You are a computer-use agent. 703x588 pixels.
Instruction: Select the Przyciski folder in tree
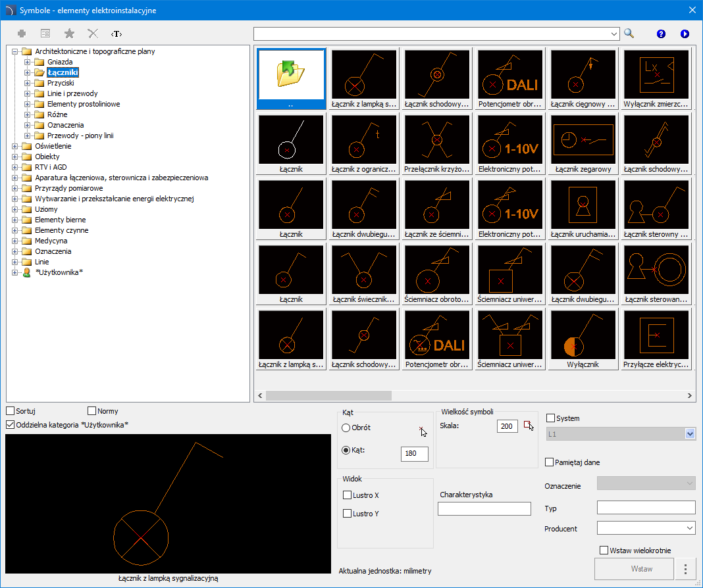coord(60,83)
